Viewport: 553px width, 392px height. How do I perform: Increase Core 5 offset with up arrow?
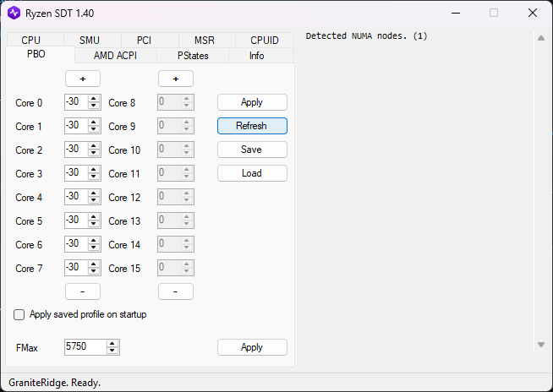coord(94,217)
